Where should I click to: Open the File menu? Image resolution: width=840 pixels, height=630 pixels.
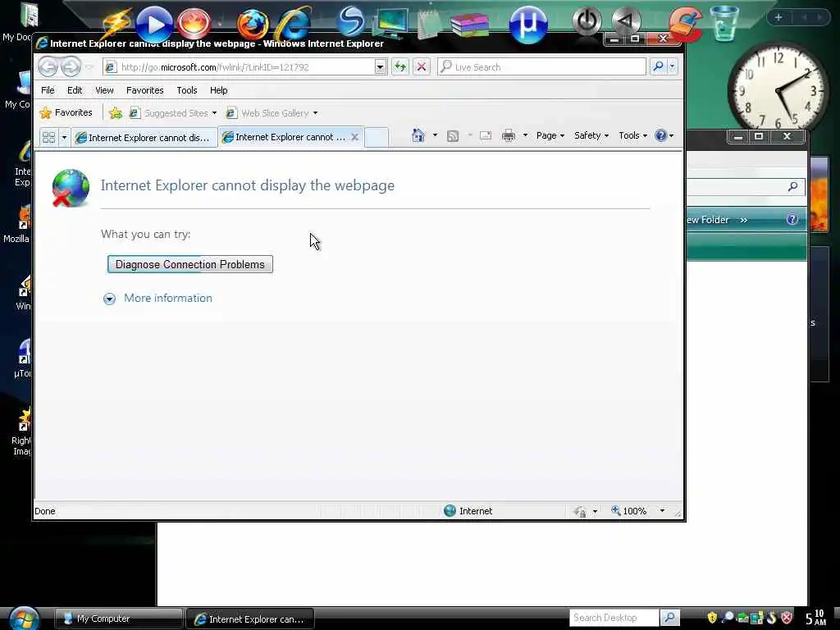pyautogui.click(x=48, y=90)
